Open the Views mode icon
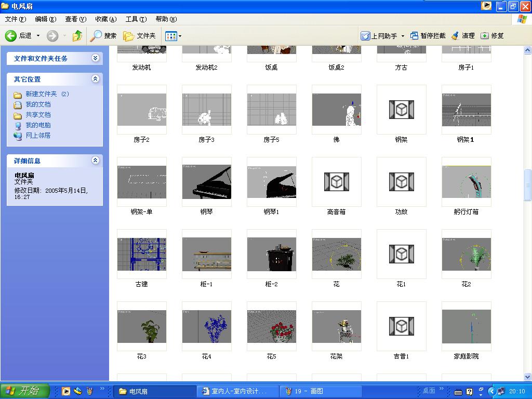532x399 pixels. tap(171, 36)
